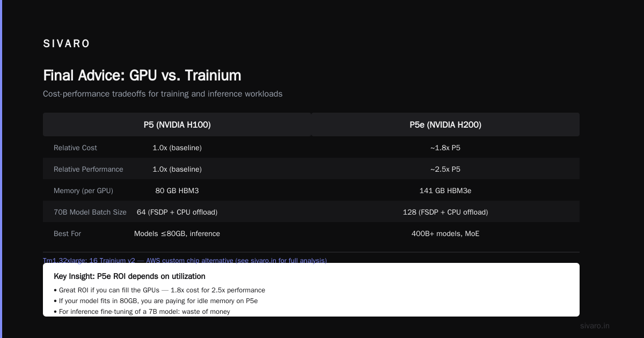
Task: Select the ~1.8x P5 cost cell
Action: [445, 148]
